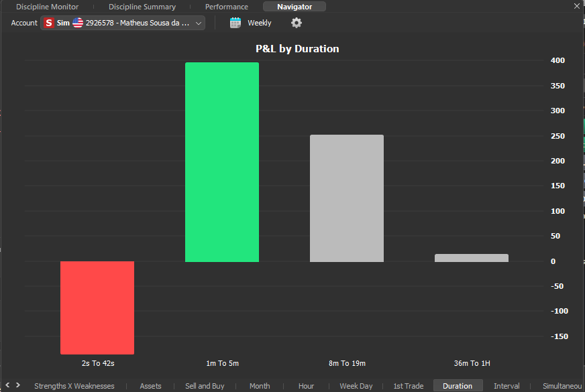Image resolution: width=585 pixels, height=392 pixels.
Task: Click the green 1m To 5m bar
Action: click(222, 162)
